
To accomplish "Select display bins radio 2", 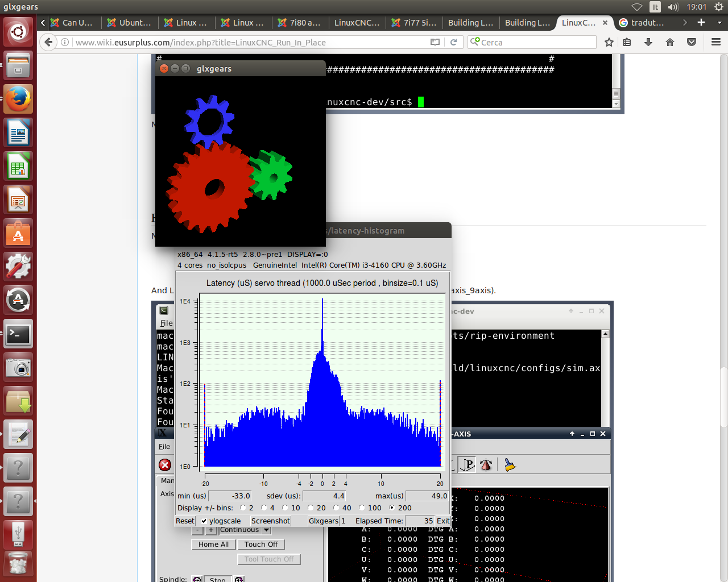I will coord(243,508).
